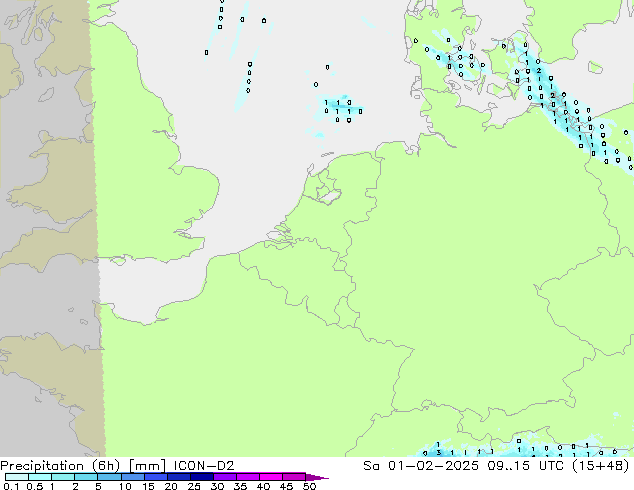This screenshot has height=490, width=634.
Task: Click the 'ICON-D2' model name text
Action: pyautogui.click(x=204, y=465)
